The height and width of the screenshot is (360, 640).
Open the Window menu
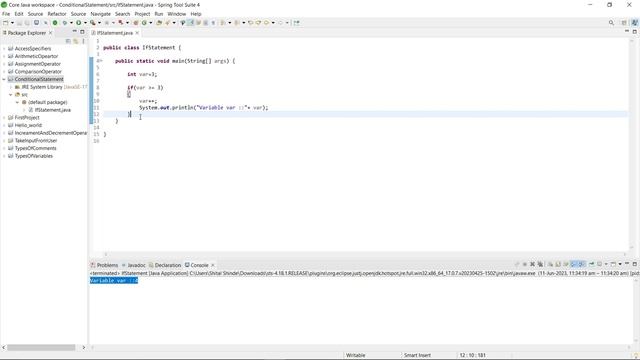pyautogui.click(x=176, y=14)
